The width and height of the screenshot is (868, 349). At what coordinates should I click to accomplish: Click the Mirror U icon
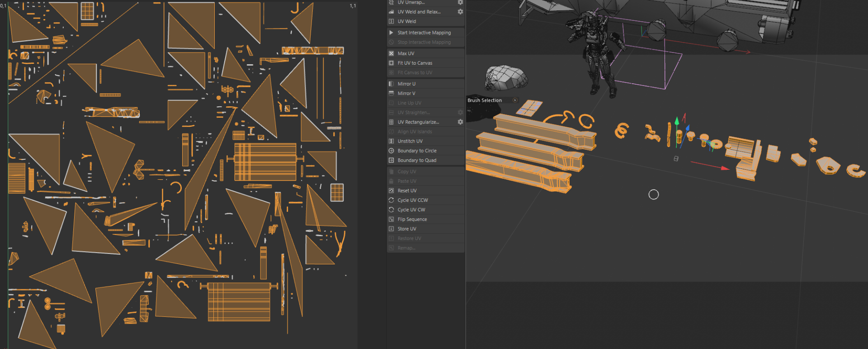pos(392,84)
